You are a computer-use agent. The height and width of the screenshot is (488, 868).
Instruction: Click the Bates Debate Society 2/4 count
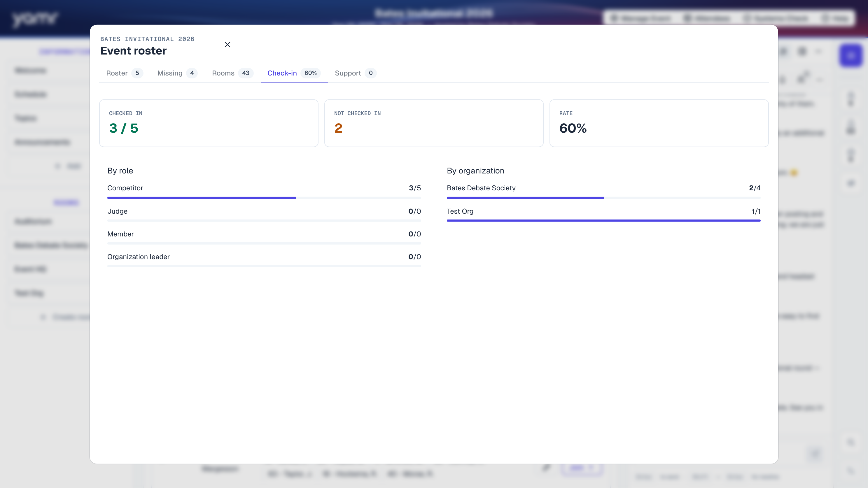755,188
